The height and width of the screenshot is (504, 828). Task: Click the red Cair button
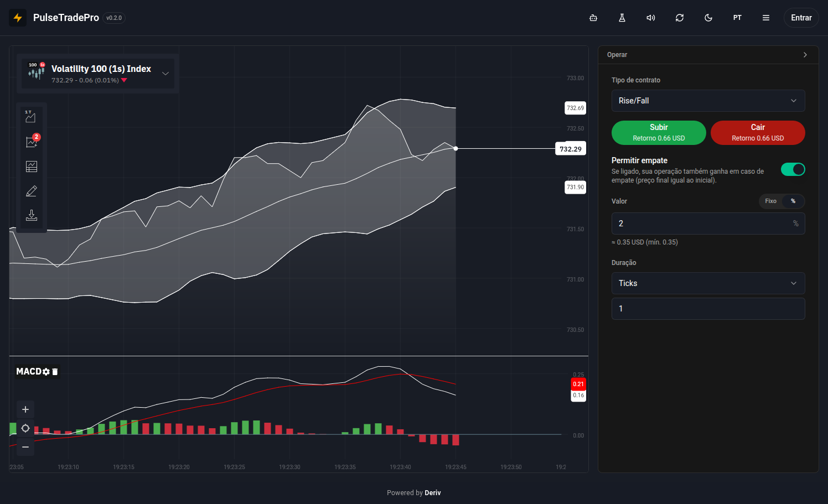[x=758, y=133]
